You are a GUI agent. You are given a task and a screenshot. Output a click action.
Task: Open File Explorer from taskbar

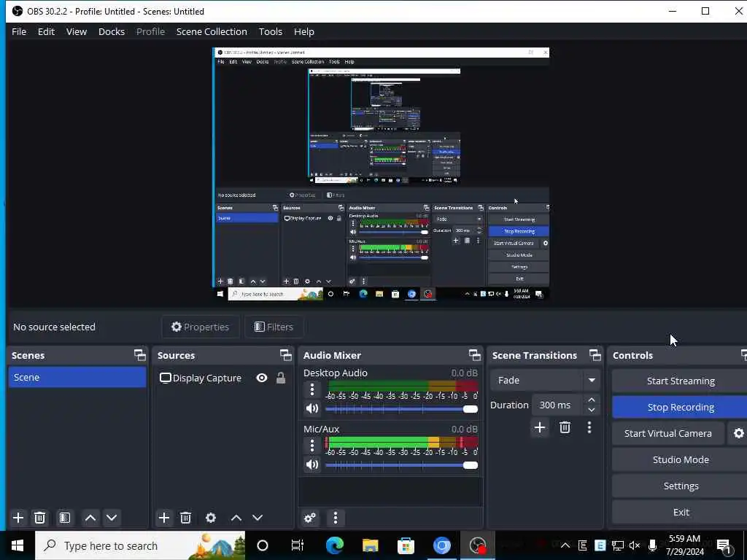pyautogui.click(x=370, y=545)
